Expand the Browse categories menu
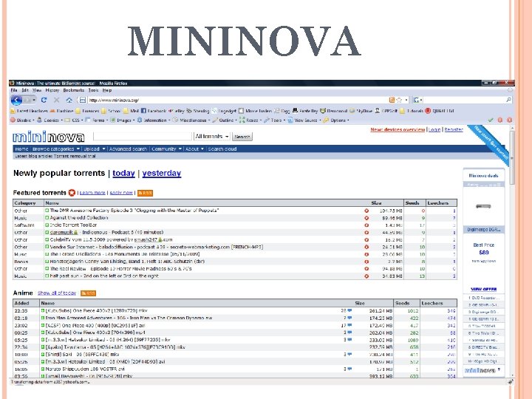Image resolution: width=532 pixels, height=399 pixels. tap(56, 149)
